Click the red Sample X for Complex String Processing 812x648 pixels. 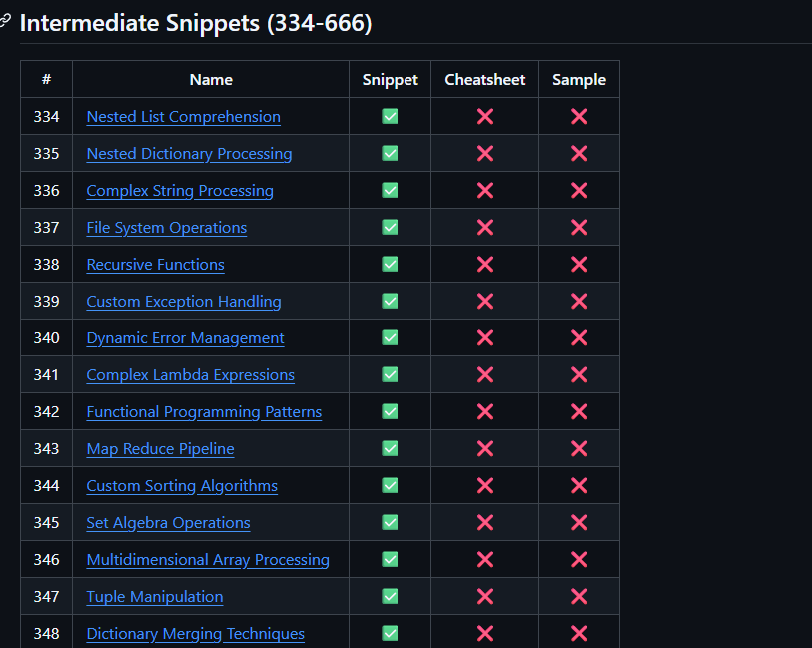[579, 190]
